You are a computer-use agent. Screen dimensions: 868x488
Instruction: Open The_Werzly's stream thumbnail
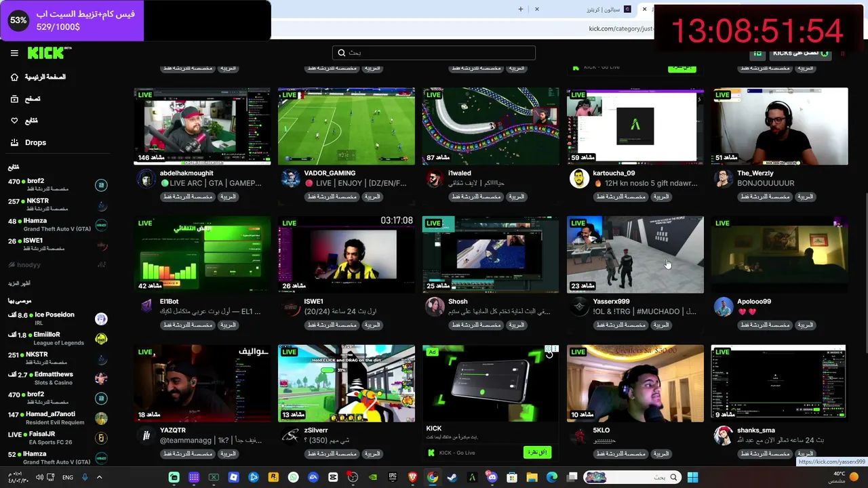pyautogui.click(x=780, y=126)
